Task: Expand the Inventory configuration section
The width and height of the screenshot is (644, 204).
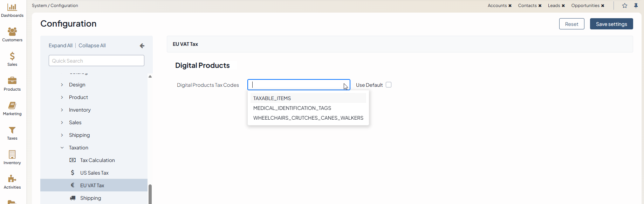Action: pos(62,110)
